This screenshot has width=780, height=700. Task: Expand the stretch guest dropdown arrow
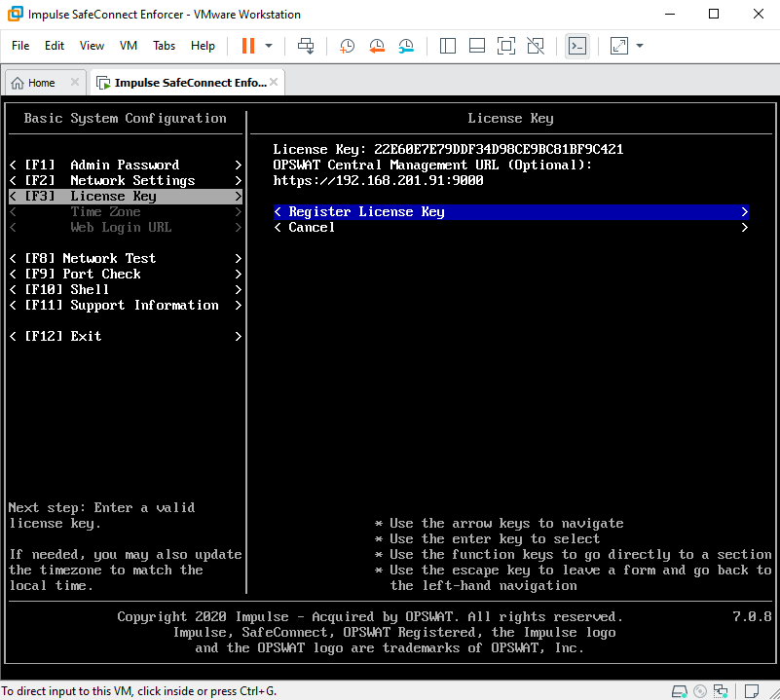click(640, 46)
